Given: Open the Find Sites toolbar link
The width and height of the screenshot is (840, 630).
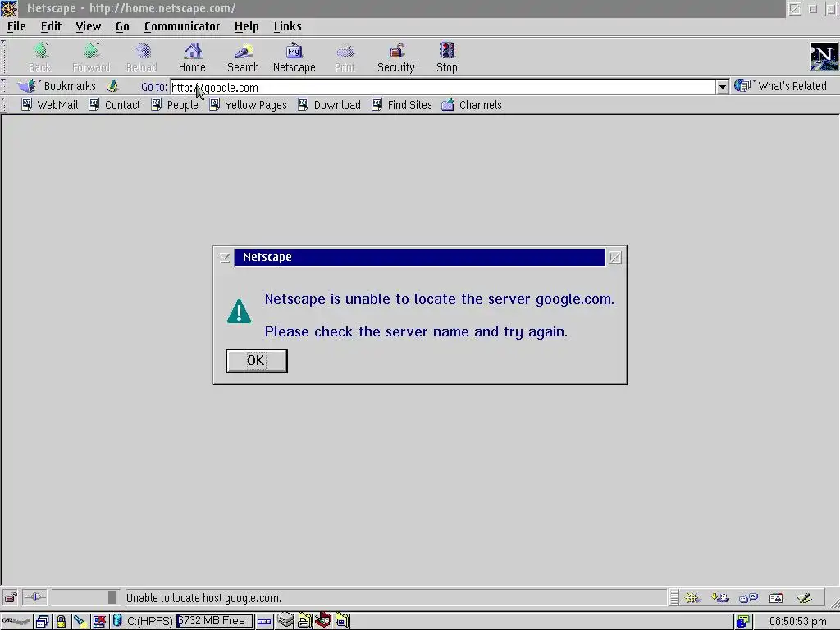Looking at the screenshot, I should (402, 105).
